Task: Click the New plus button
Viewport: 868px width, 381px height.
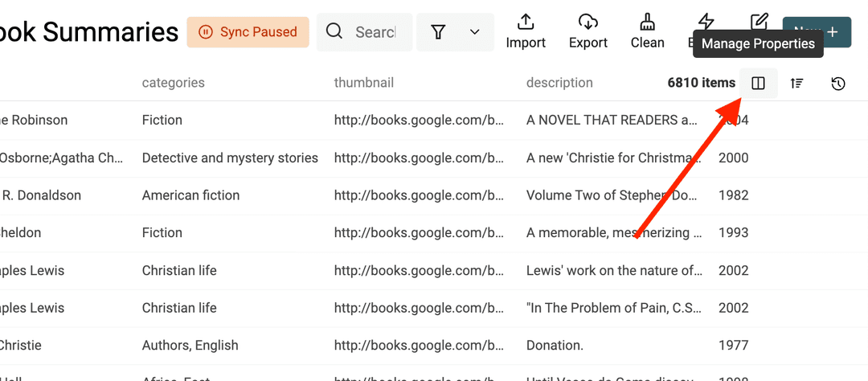Action: coord(833,32)
